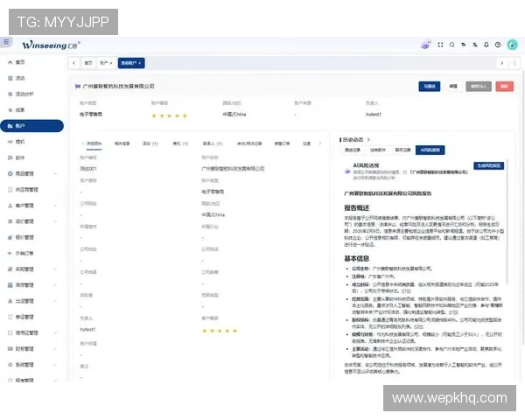Click the help circle icon in header
This screenshot has height=420, width=525.
click(498, 45)
